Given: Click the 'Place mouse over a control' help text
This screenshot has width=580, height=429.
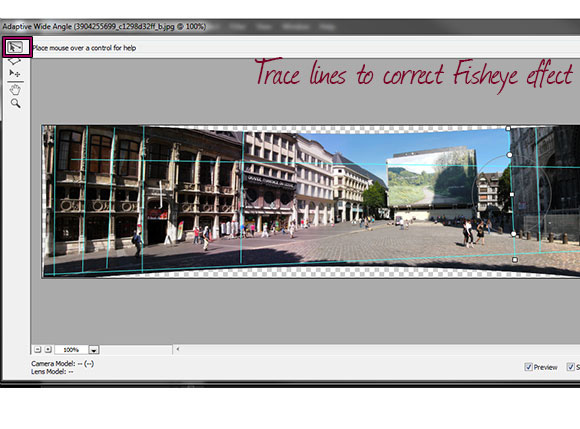Looking at the screenshot, I should tap(84, 48).
